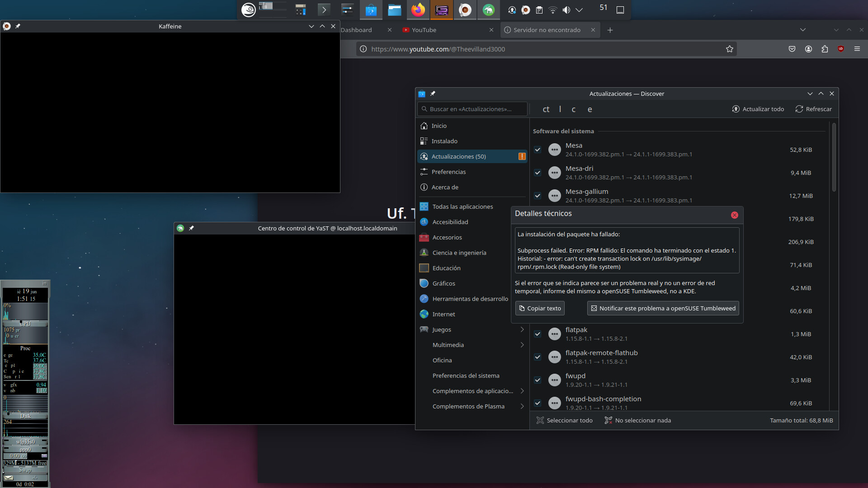Expand the hidden system tray icons chevron

click(x=580, y=9)
